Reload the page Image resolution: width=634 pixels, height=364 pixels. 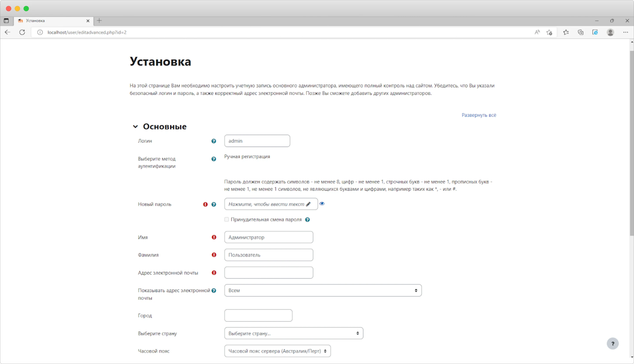22,32
